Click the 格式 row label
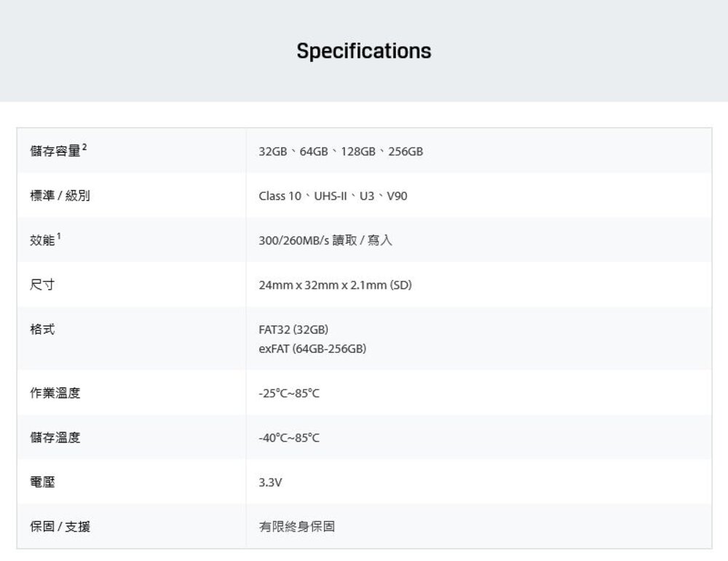The height and width of the screenshot is (561, 728). point(42,330)
